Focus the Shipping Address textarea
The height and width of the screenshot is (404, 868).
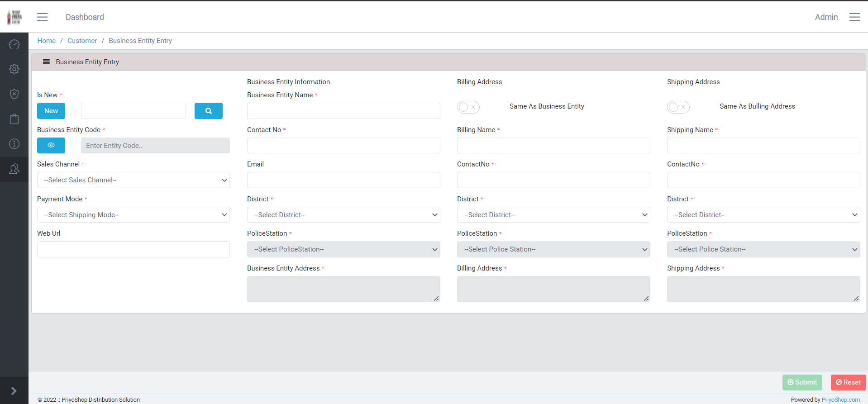(763, 289)
